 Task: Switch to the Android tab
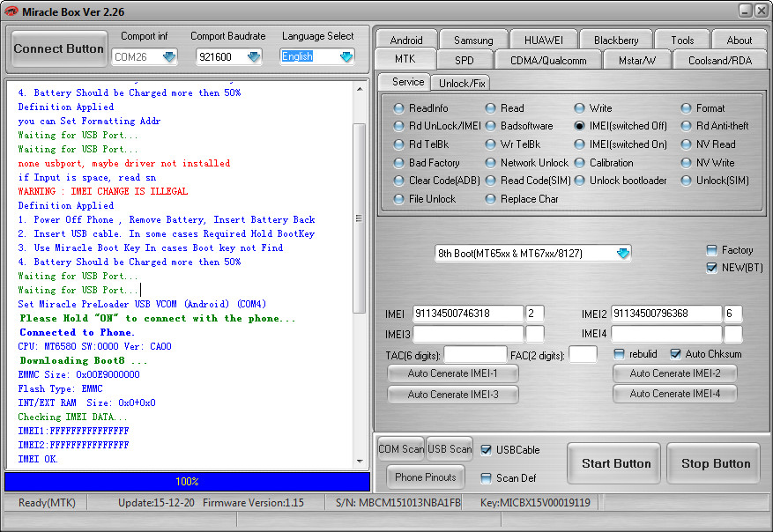(406, 40)
